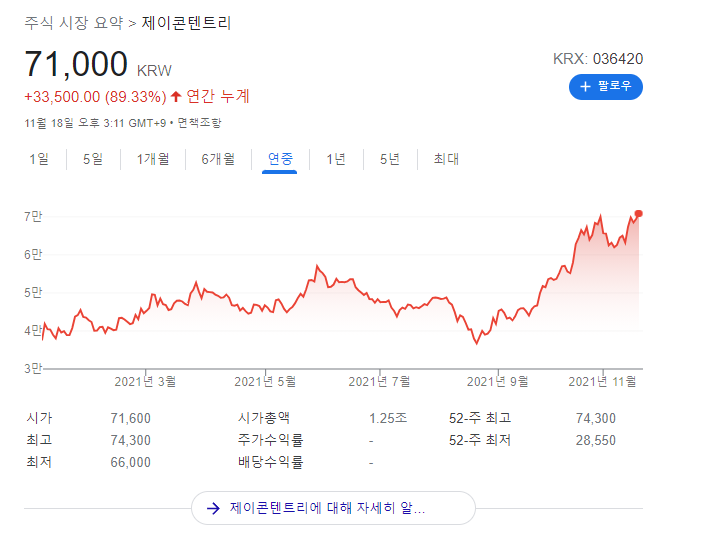Show the 5년 range tab
This screenshot has height=547, width=715.
coord(390,159)
